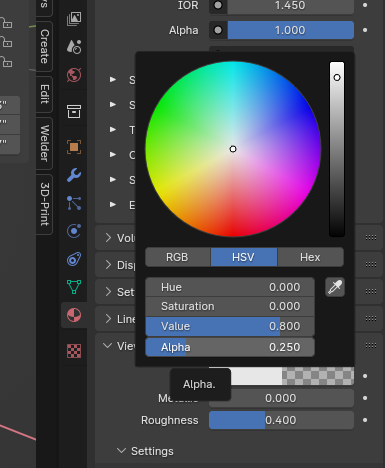Switch color picker to RGB mode
Viewport: 385px width, 468px height.
pyautogui.click(x=178, y=257)
